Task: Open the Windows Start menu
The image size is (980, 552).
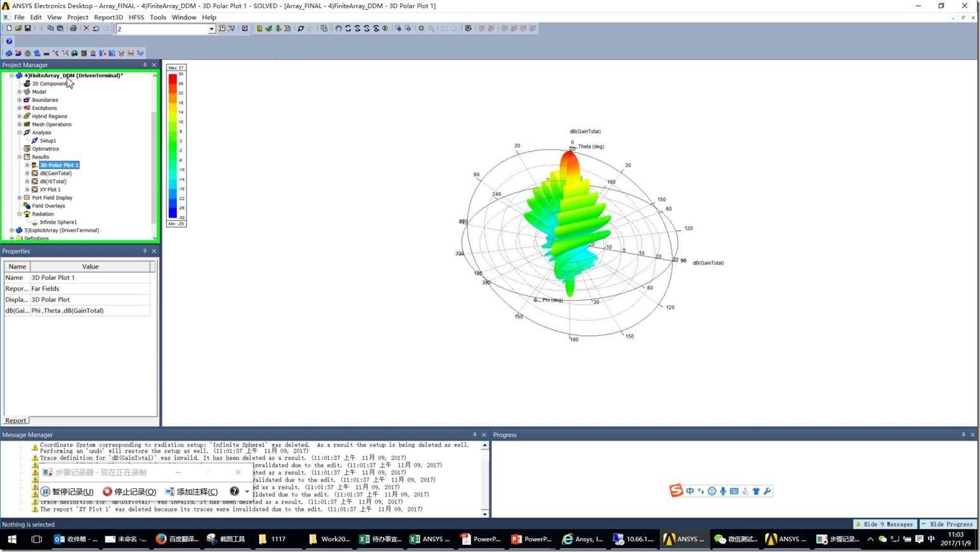Action: pyautogui.click(x=11, y=539)
